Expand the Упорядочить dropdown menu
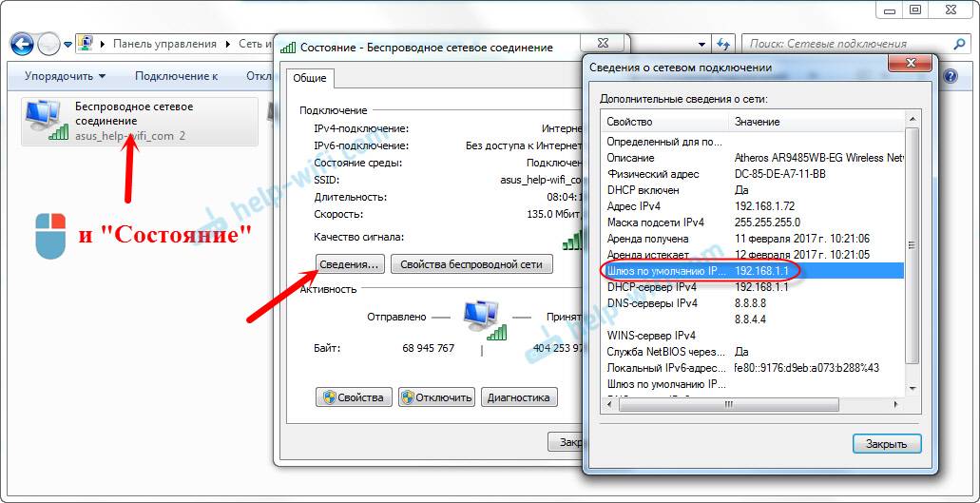The width and height of the screenshot is (980, 503). (65, 76)
